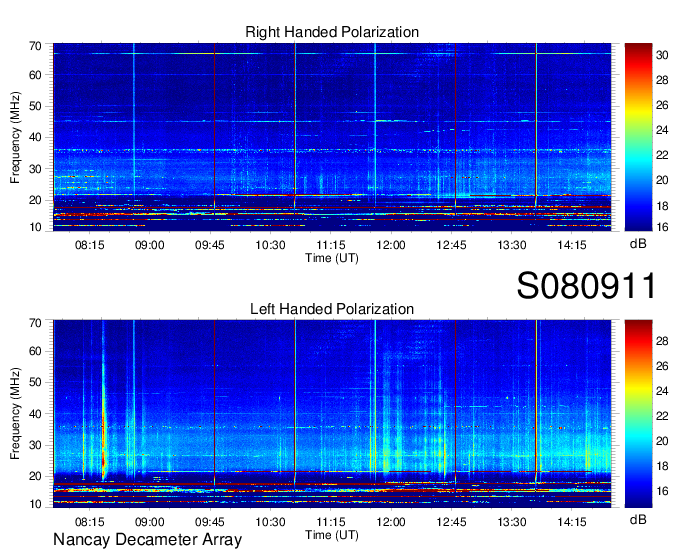Image resolution: width=680 pixels, height=552 pixels.
Task: Click '09:45' on lower time axis
Action: tap(210, 522)
